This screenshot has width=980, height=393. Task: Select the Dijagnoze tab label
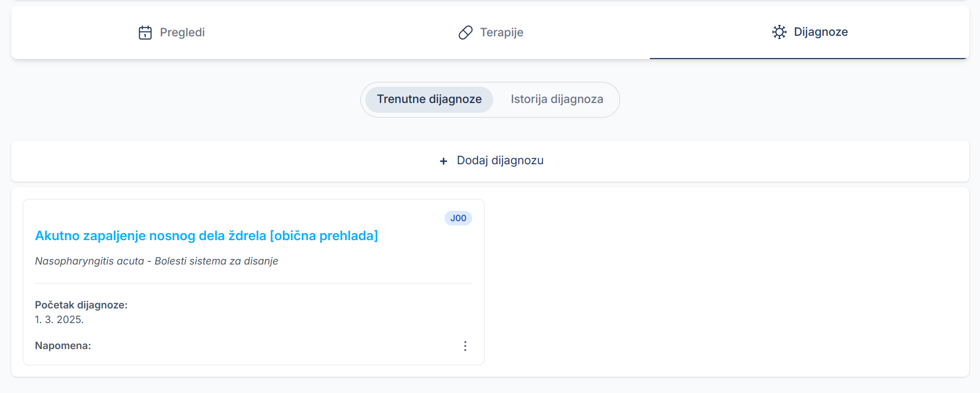click(821, 32)
